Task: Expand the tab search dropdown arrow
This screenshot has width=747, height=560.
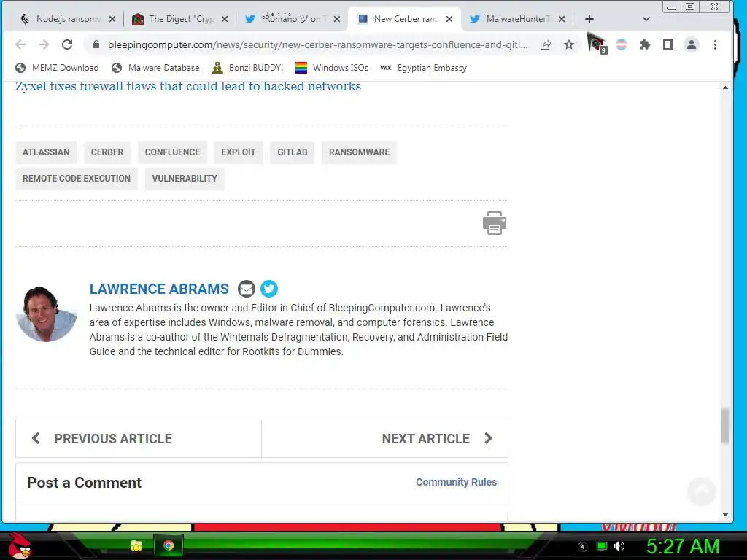Action: (646, 19)
